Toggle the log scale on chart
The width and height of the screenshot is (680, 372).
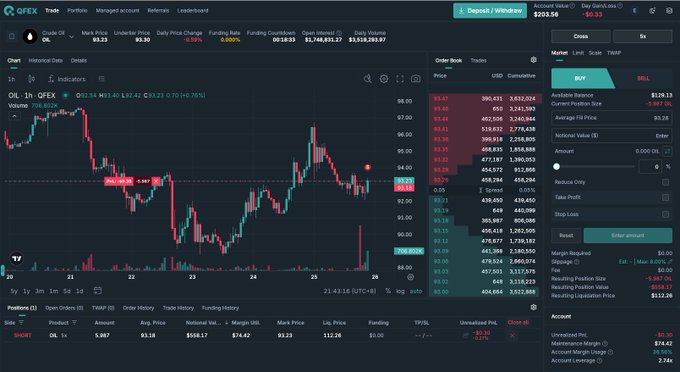400,291
